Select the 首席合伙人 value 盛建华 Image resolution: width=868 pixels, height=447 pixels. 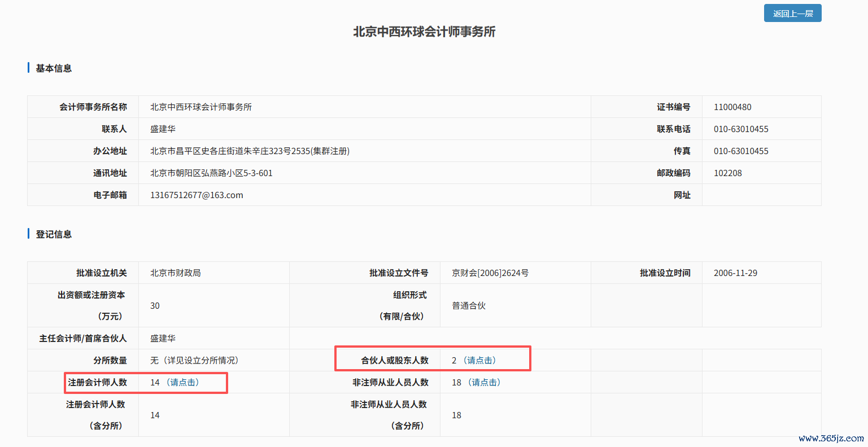(x=163, y=338)
